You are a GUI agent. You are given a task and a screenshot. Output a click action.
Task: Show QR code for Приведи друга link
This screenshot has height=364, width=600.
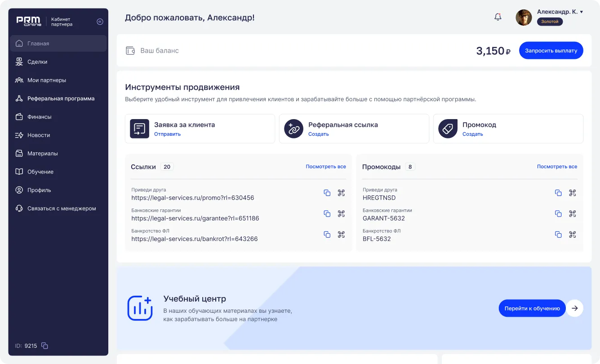pos(341,193)
